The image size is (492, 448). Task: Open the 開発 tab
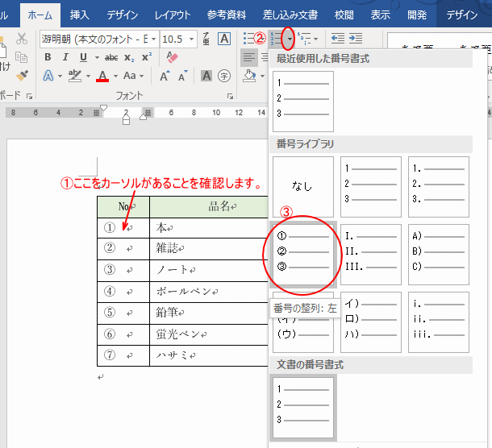click(417, 15)
